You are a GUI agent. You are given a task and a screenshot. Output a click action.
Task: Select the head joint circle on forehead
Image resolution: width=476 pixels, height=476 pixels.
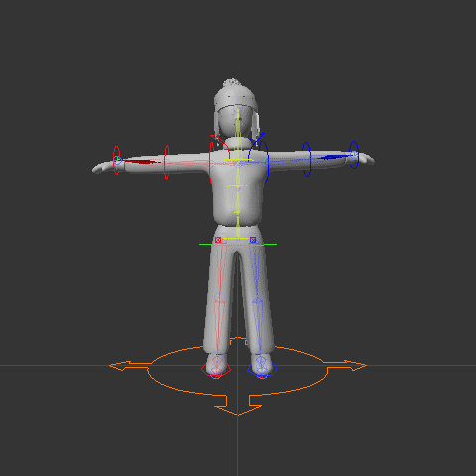238,108
